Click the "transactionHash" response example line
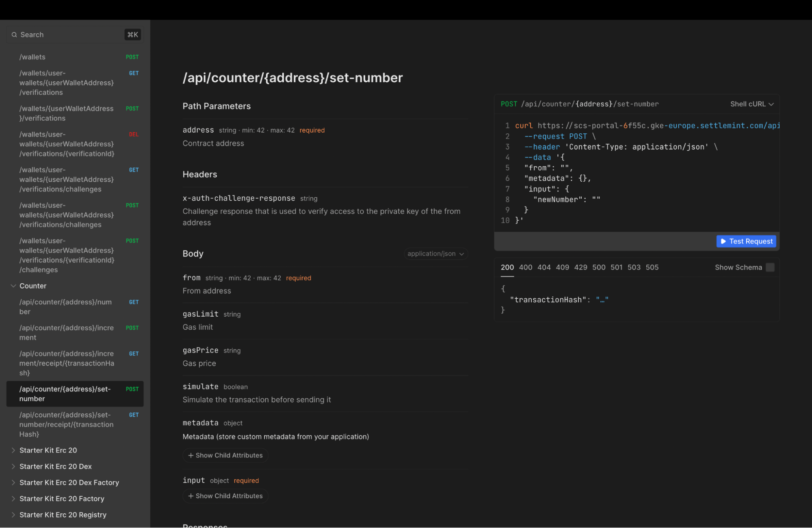The width and height of the screenshot is (812, 528). (559, 300)
